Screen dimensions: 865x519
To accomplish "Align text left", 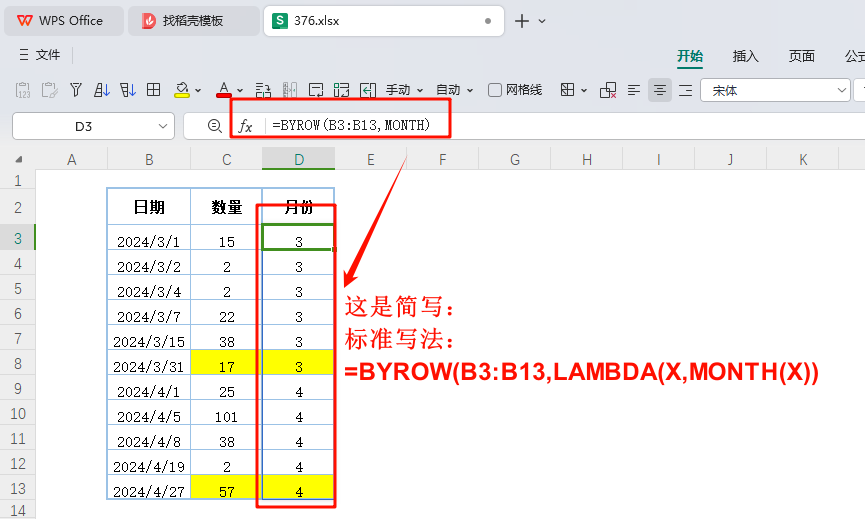I will pos(634,90).
